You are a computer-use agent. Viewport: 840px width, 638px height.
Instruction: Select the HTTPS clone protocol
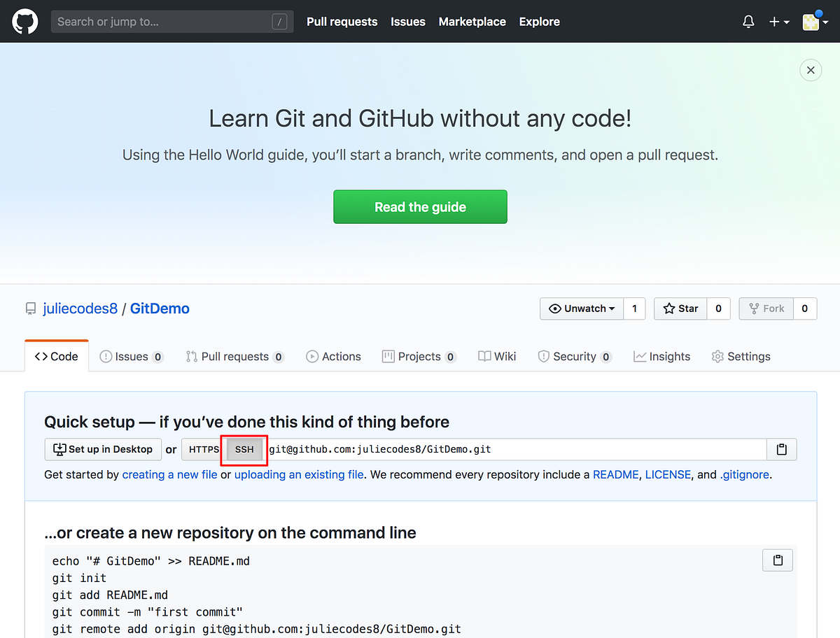(204, 449)
